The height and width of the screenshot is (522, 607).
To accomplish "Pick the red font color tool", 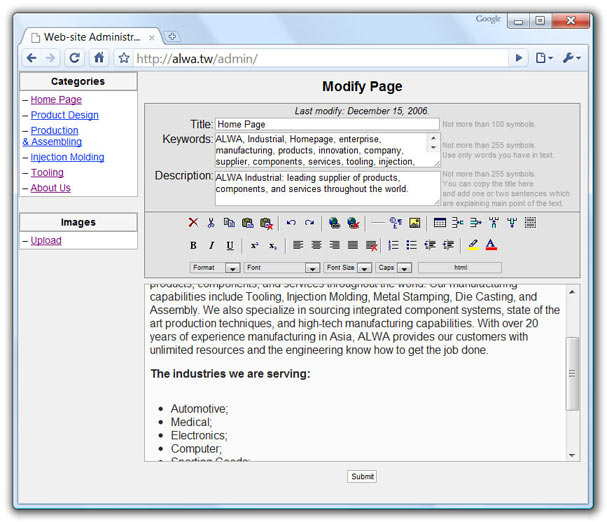I will [491, 245].
